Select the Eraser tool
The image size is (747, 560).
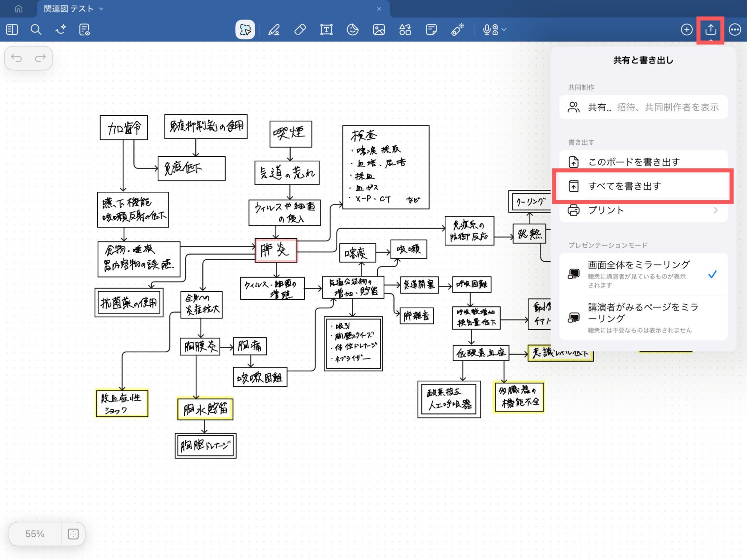[x=300, y=30]
